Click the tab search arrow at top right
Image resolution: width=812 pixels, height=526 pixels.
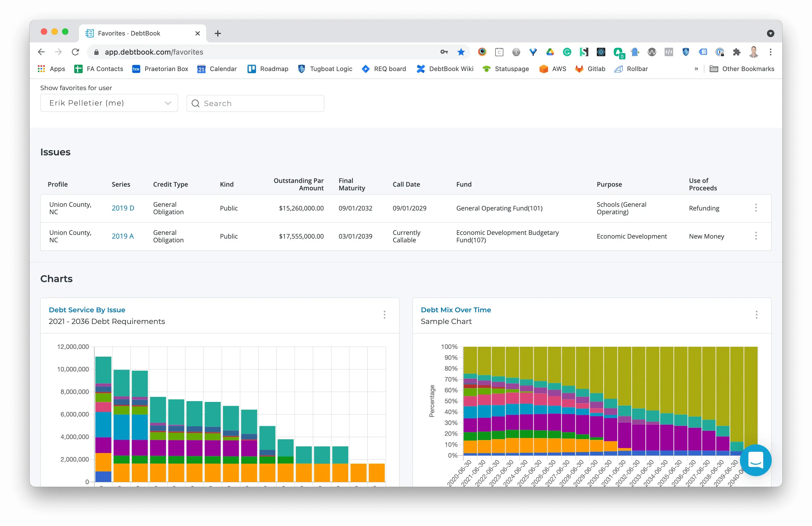[770, 33]
